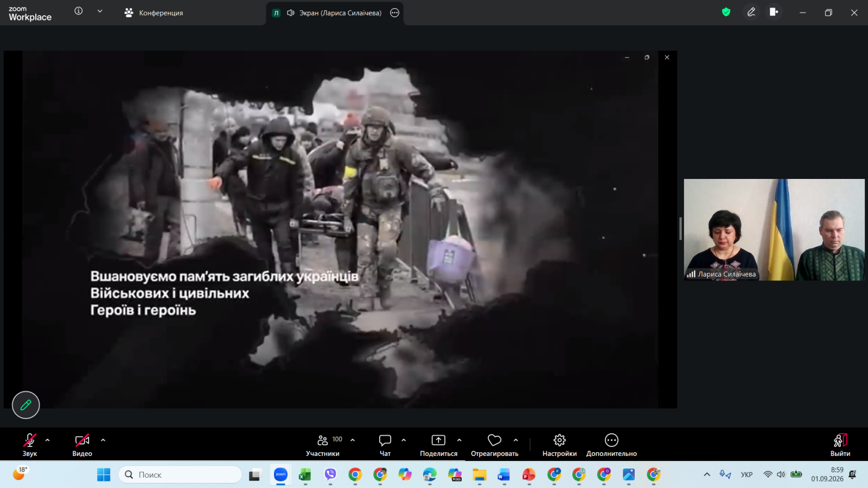Open the meeting information icon

click(79, 11)
